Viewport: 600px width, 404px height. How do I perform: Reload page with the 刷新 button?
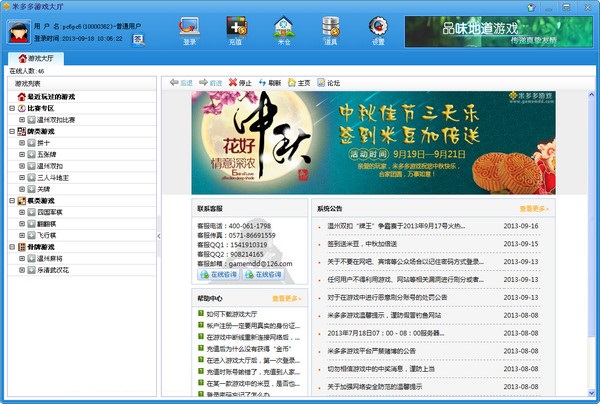pos(270,83)
